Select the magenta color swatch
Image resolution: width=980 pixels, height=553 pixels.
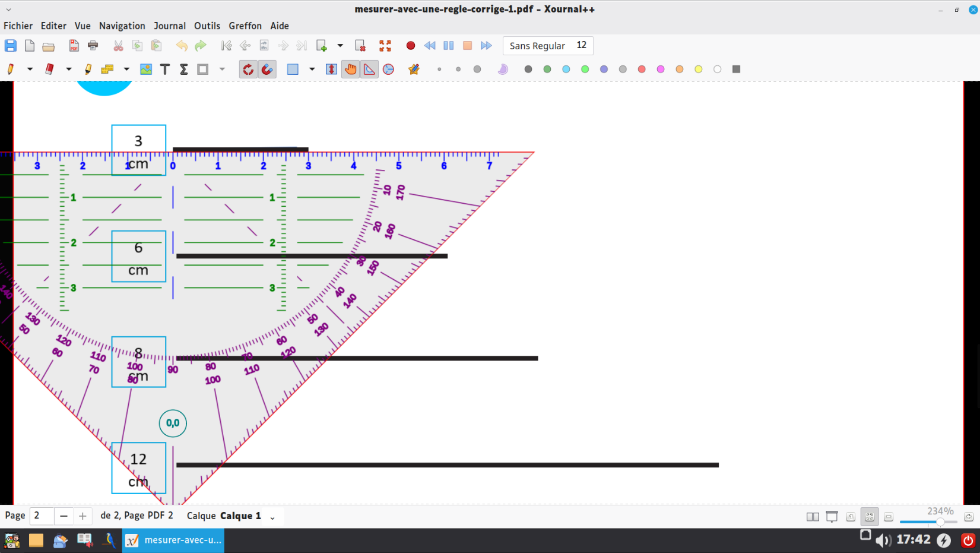point(661,69)
